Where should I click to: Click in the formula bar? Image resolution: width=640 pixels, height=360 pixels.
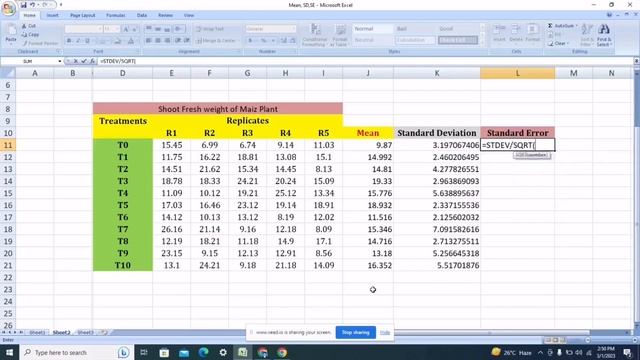(365, 61)
